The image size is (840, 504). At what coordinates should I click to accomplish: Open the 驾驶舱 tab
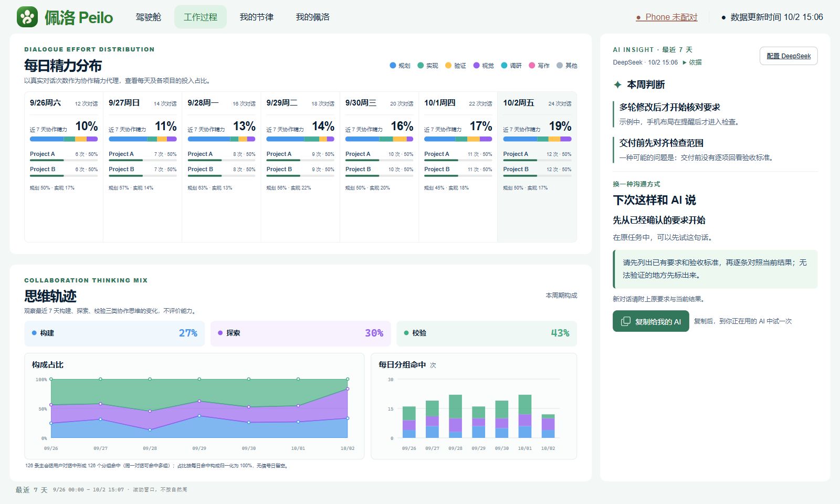(148, 17)
